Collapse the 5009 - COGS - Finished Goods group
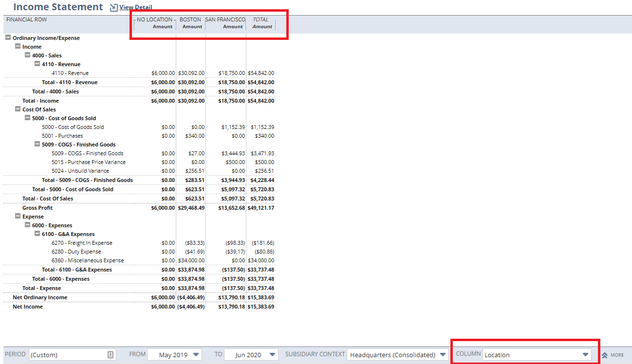The height and width of the screenshot is (364, 632). tap(37, 145)
